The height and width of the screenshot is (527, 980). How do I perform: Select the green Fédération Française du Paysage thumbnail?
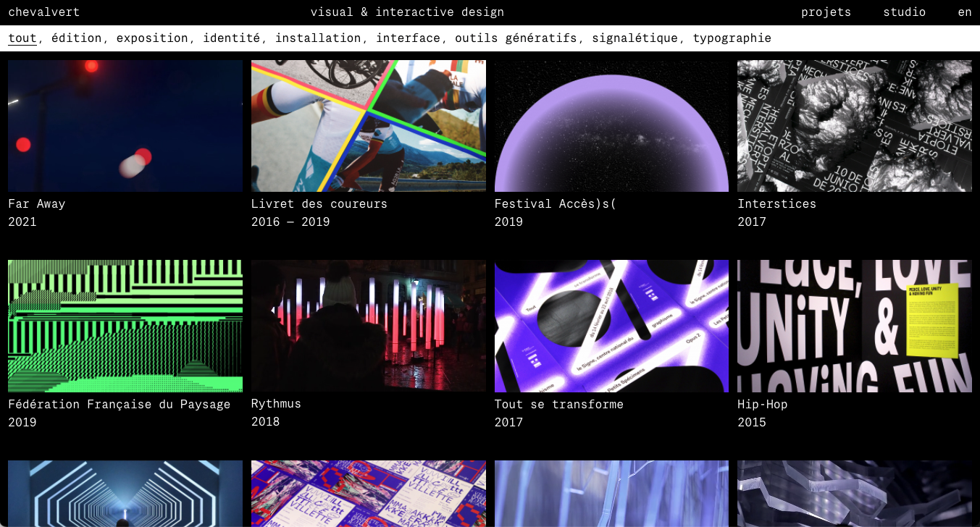pyautogui.click(x=125, y=326)
